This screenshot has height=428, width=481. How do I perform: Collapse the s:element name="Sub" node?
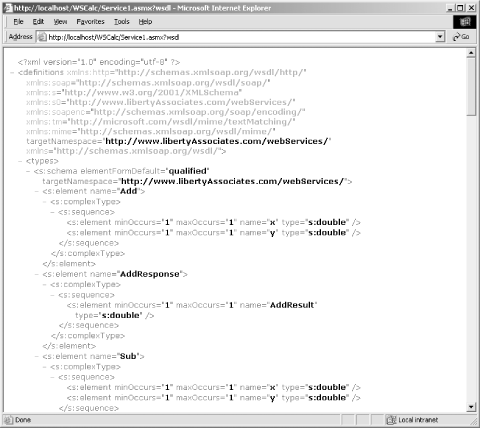(x=37, y=356)
